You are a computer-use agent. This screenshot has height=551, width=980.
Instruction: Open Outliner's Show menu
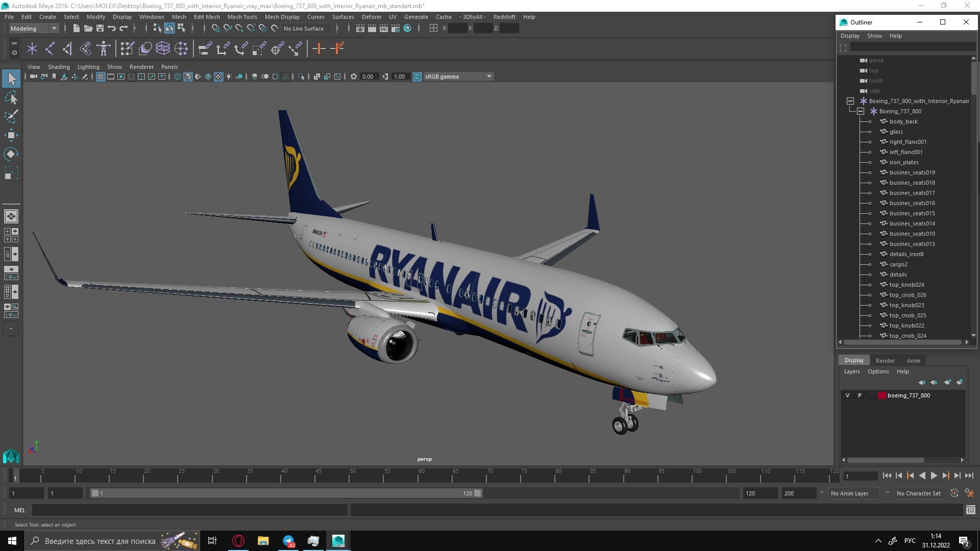[x=874, y=36]
